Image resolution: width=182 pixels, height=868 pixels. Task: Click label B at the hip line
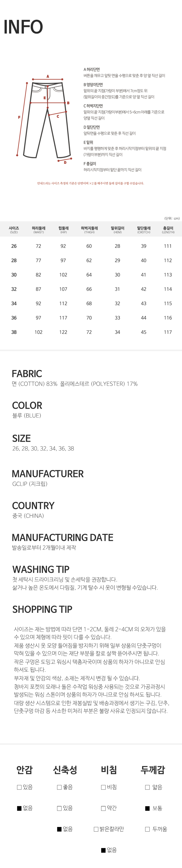coord(68,103)
